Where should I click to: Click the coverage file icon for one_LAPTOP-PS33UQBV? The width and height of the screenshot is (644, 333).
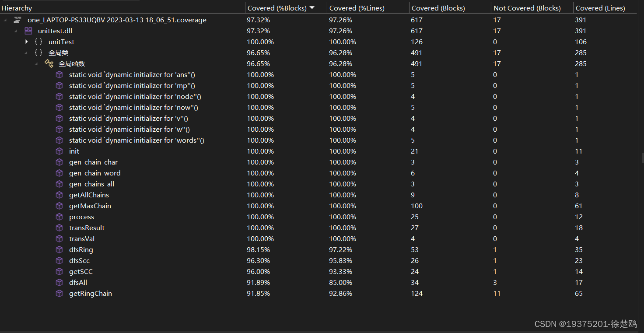point(17,20)
